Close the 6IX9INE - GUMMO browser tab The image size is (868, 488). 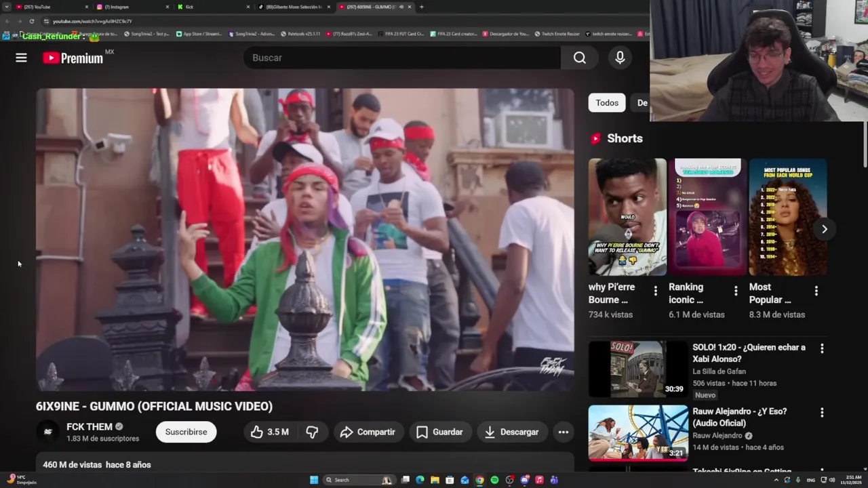410,7
